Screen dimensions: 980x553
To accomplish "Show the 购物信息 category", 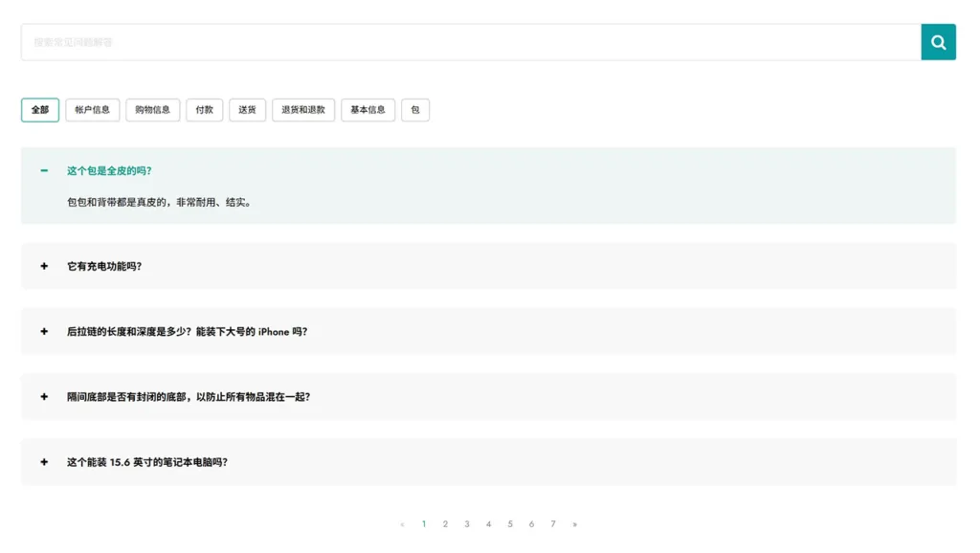I will click(153, 110).
